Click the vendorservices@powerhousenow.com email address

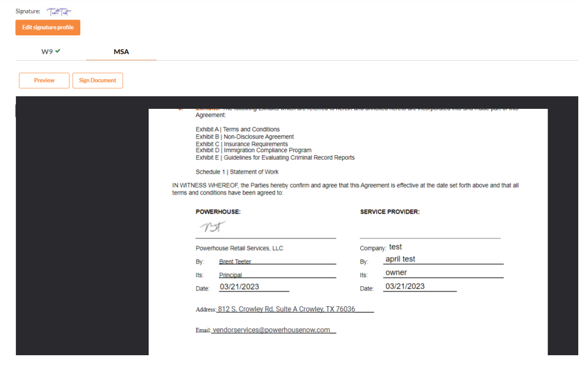point(271,330)
